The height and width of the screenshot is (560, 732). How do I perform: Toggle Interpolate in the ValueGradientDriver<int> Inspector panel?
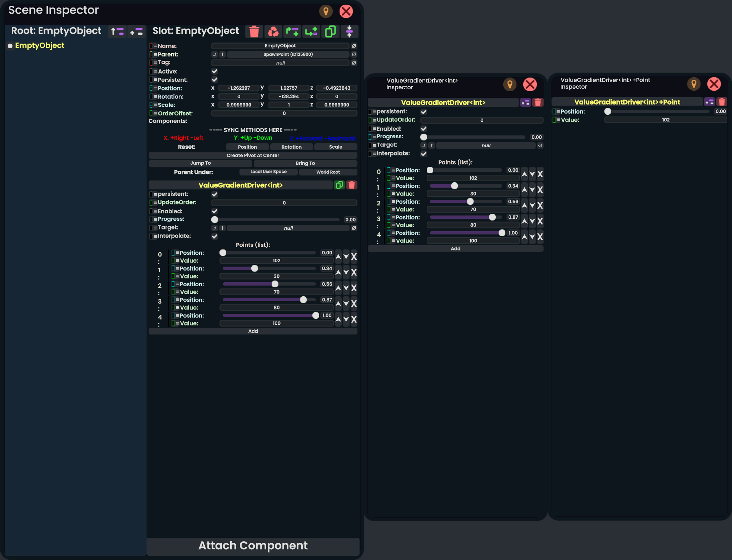424,154
